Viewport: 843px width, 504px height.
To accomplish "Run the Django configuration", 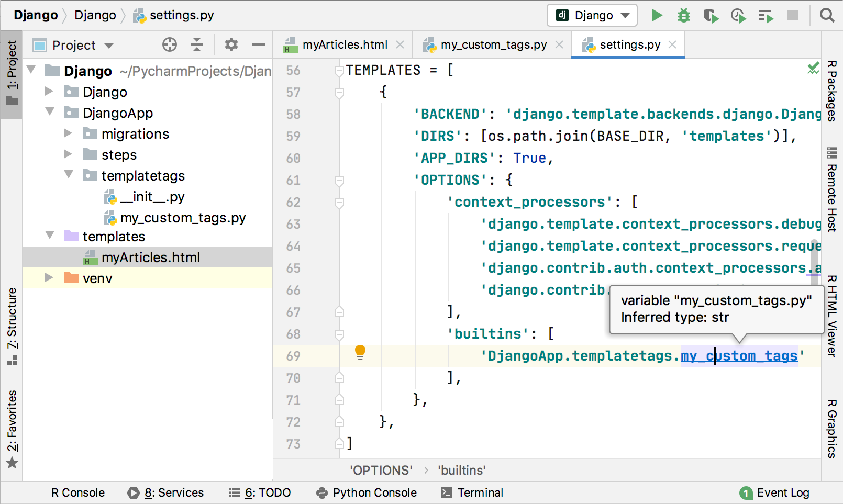I will coord(657,15).
